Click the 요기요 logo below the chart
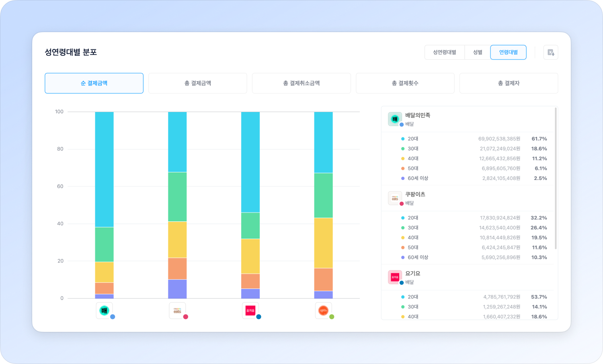Screen dimensions: 603x364 pyautogui.click(x=250, y=311)
